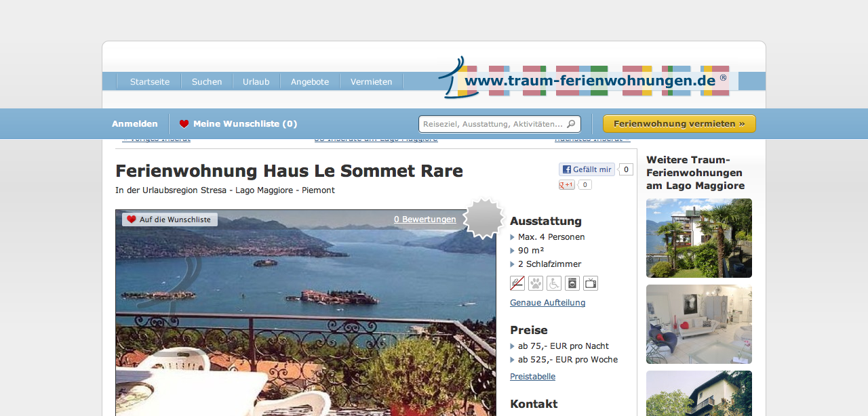Click the no-smoking amenity icon
The width and height of the screenshot is (868, 416).
(x=517, y=283)
